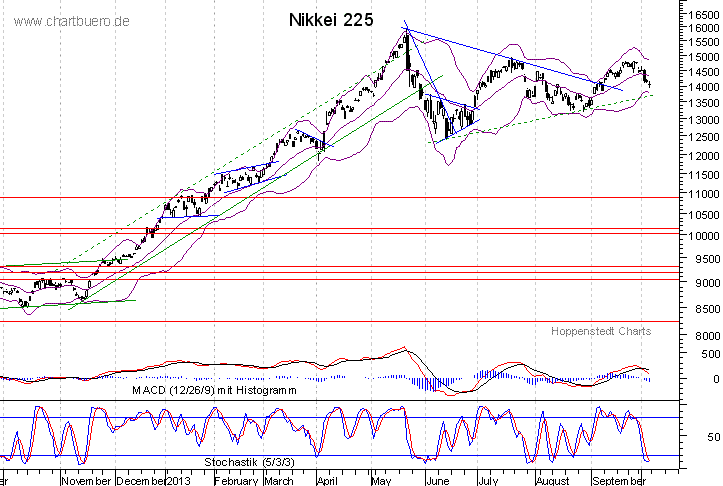Click the September label on time axis
This screenshot has height=486, width=723.
[x=619, y=480]
